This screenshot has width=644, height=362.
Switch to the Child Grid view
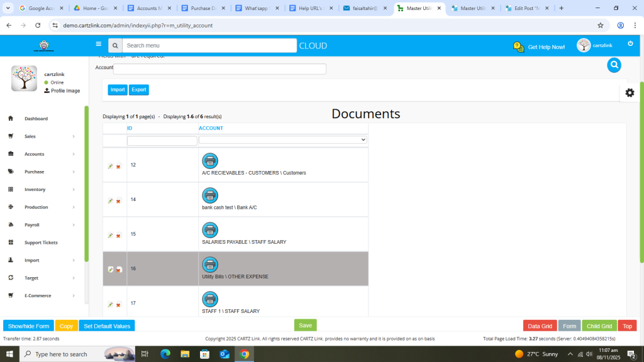pos(599,326)
